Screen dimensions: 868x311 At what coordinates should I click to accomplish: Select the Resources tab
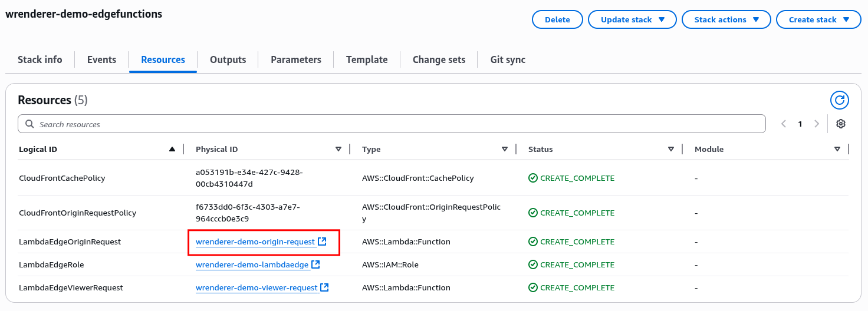(163, 59)
